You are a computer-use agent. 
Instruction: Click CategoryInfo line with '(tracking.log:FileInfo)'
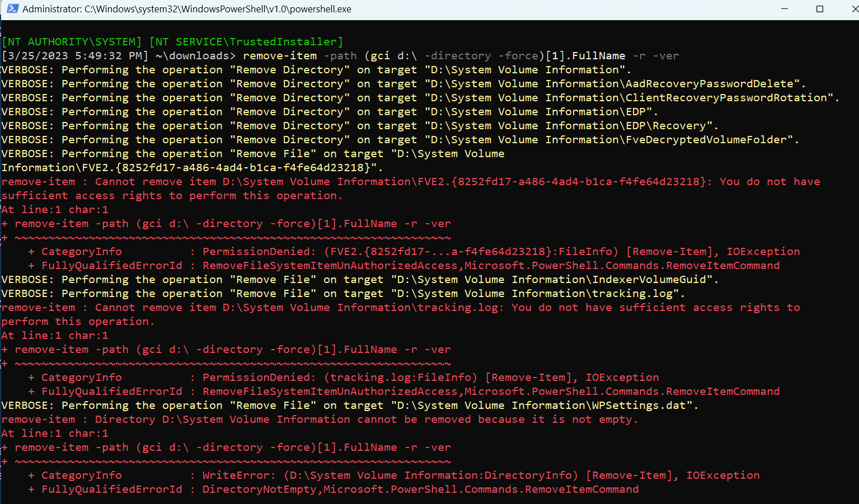point(344,378)
